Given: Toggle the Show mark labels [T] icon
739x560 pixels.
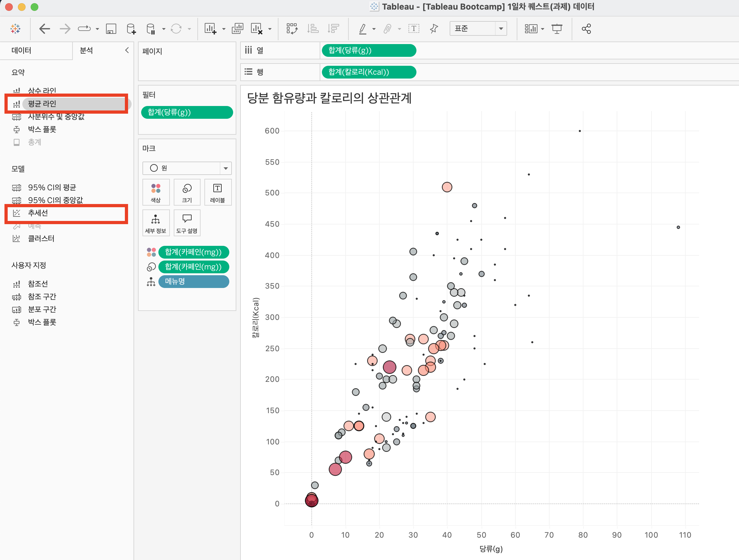Looking at the screenshot, I should pyautogui.click(x=414, y=29).
